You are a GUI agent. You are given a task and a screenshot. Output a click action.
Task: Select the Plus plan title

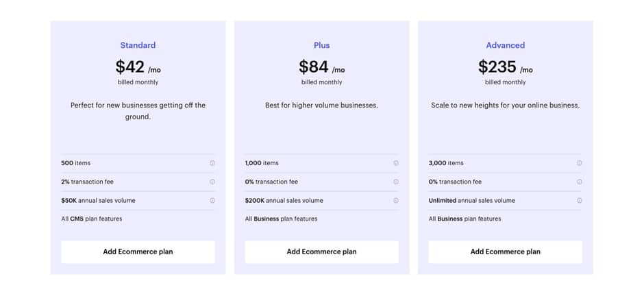321,45
